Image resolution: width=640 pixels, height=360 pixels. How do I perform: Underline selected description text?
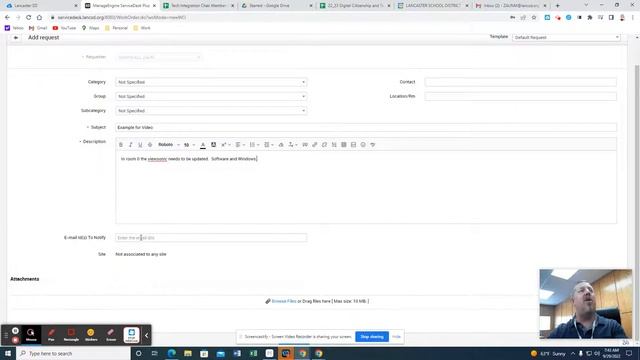pos(140,145)
